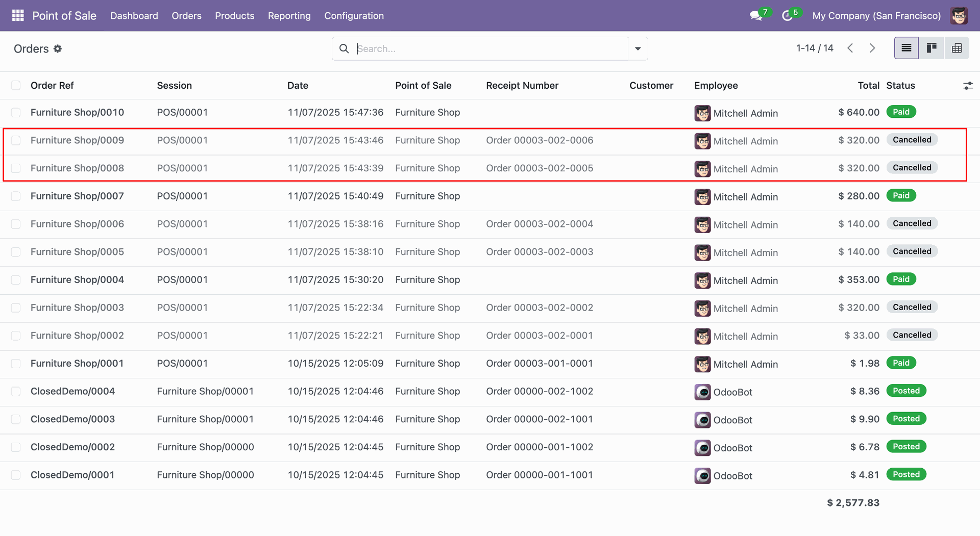Open the apps grid menu icon
Screen dimensions: 980x536
tap(18, 16)
